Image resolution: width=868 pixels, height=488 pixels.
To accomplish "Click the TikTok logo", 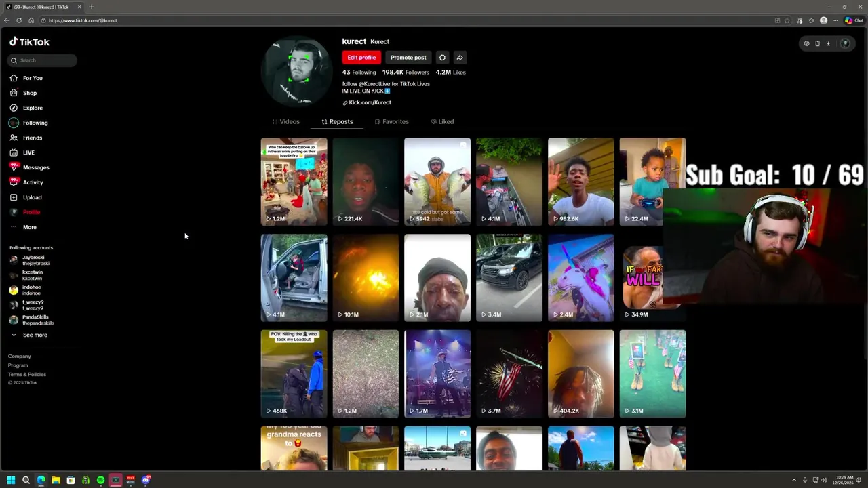I will pos(29,41).
